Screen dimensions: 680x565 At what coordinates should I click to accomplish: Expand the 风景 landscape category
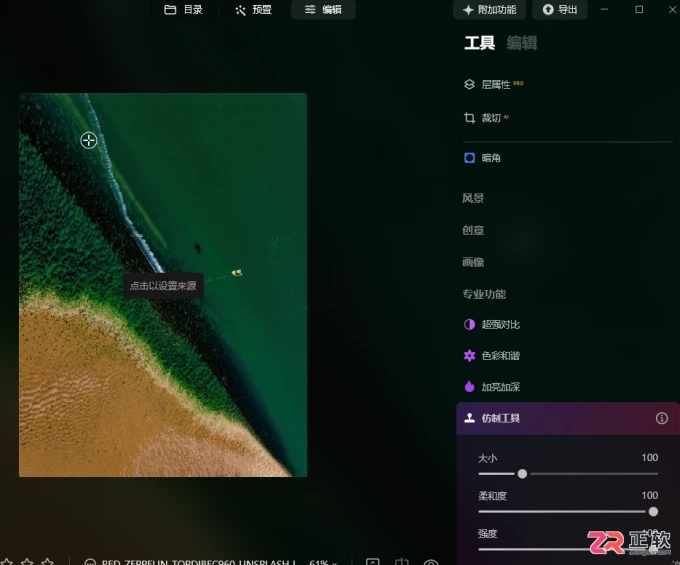[x=473, y=198]
